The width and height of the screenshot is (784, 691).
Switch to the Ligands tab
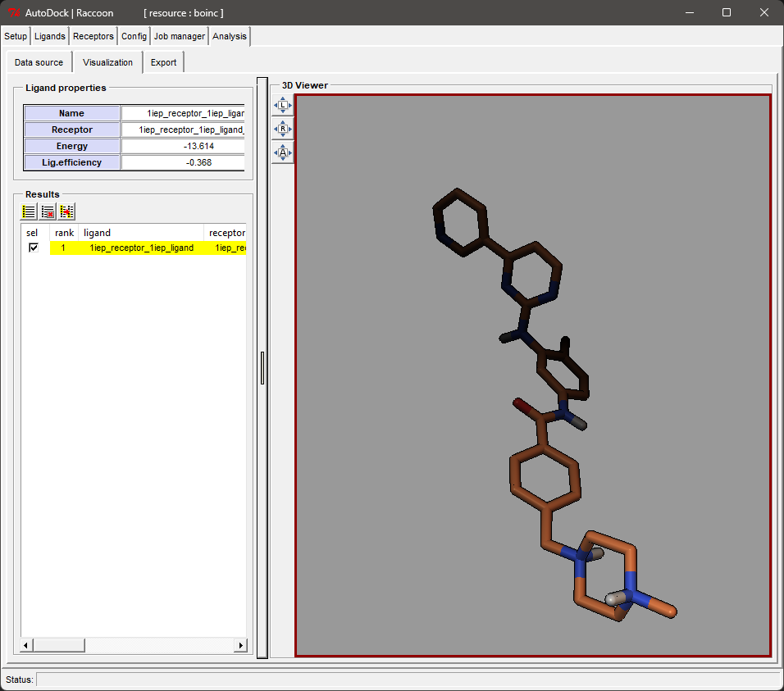click(50, 36)
